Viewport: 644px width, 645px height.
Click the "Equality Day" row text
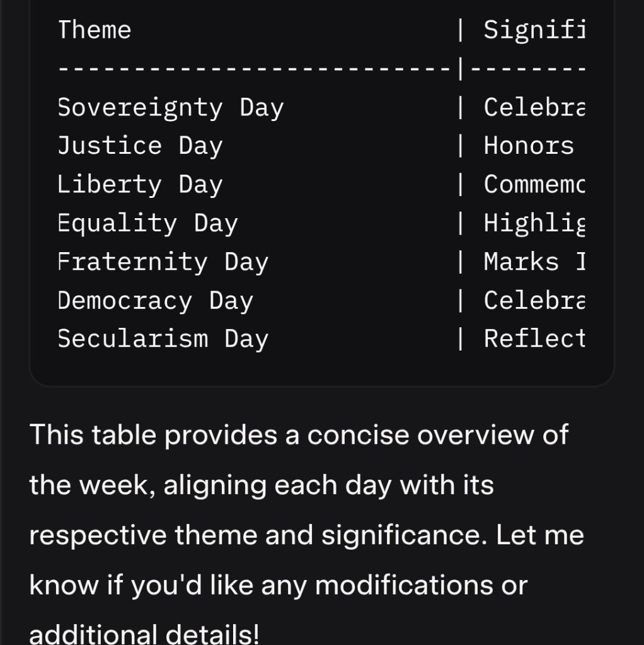[x=147, y=223]
